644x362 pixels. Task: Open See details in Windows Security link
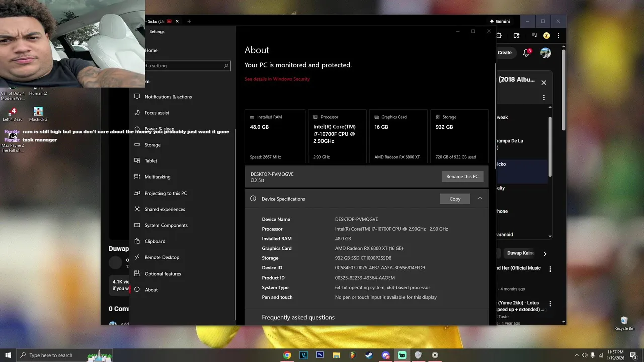point(277,79)
